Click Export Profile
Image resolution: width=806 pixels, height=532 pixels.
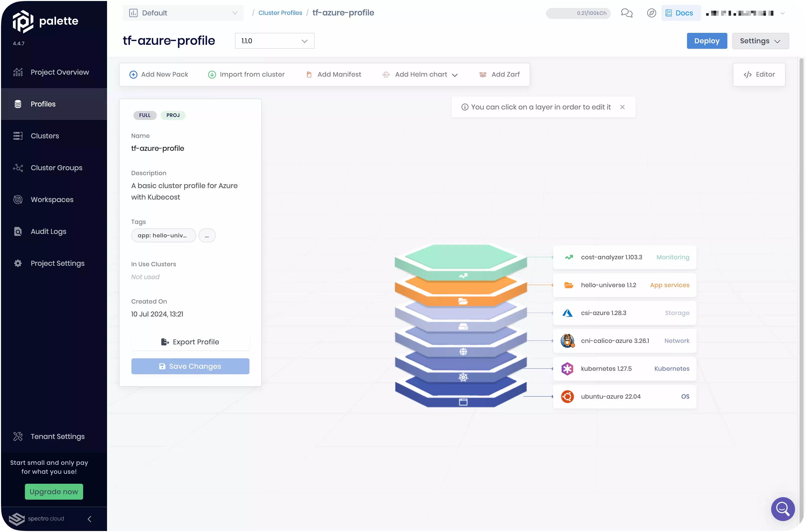coord(190,342)
